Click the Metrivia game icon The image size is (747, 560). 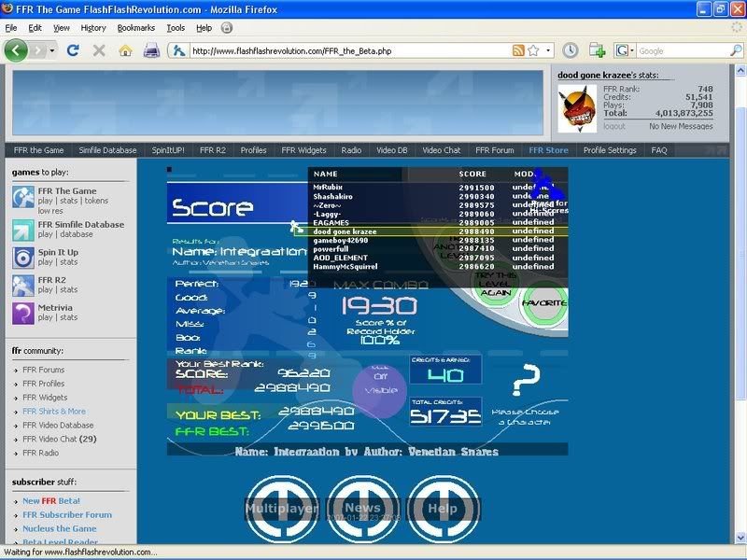(23, 314)
